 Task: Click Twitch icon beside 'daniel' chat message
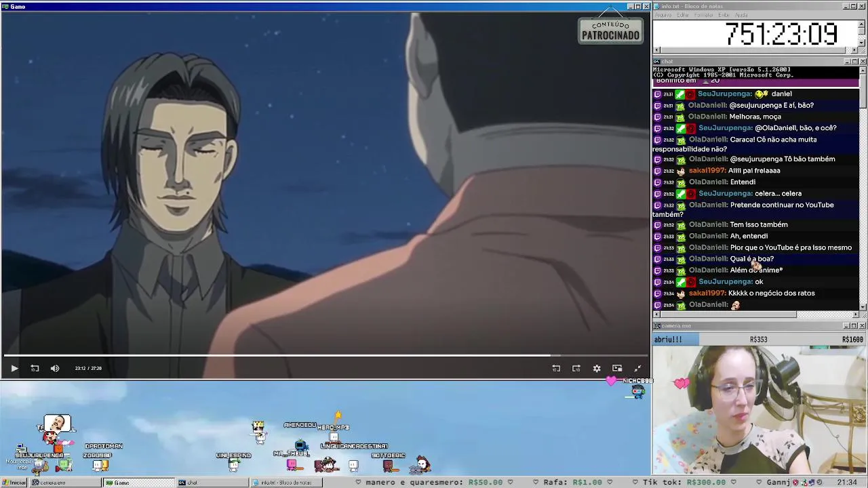pos(657,94)
